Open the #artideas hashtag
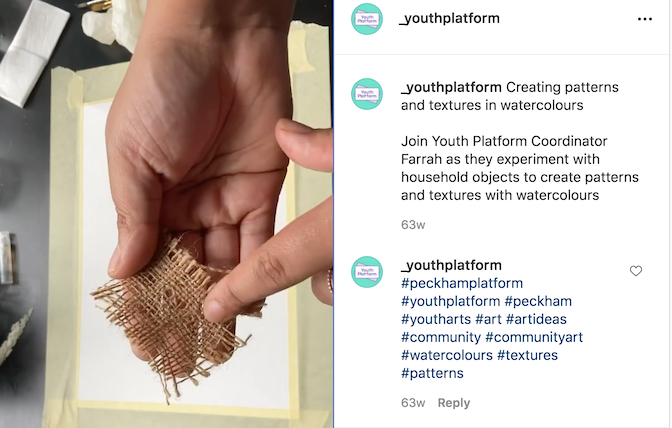 pyautogui.click(x=536, y=319)
